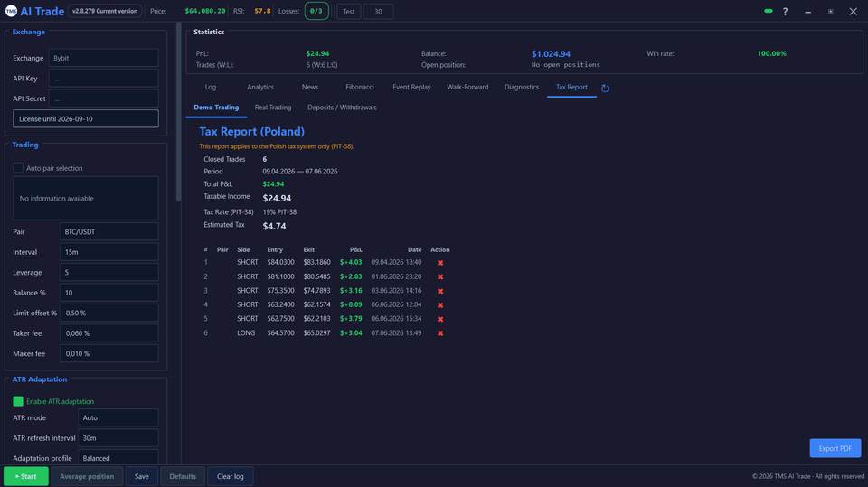The image size is (868, 487).
Task: Switch to the Log tab
Action: (211, 87)
